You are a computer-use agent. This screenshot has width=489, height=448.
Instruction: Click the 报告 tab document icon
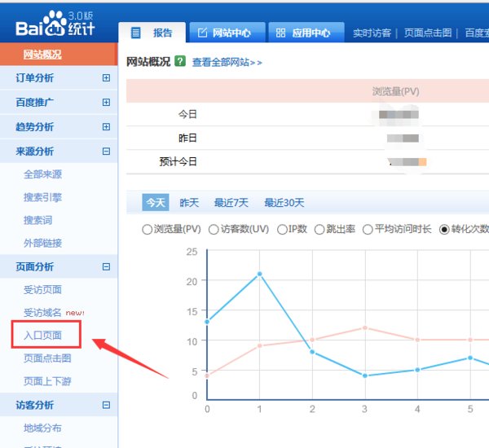135,33
